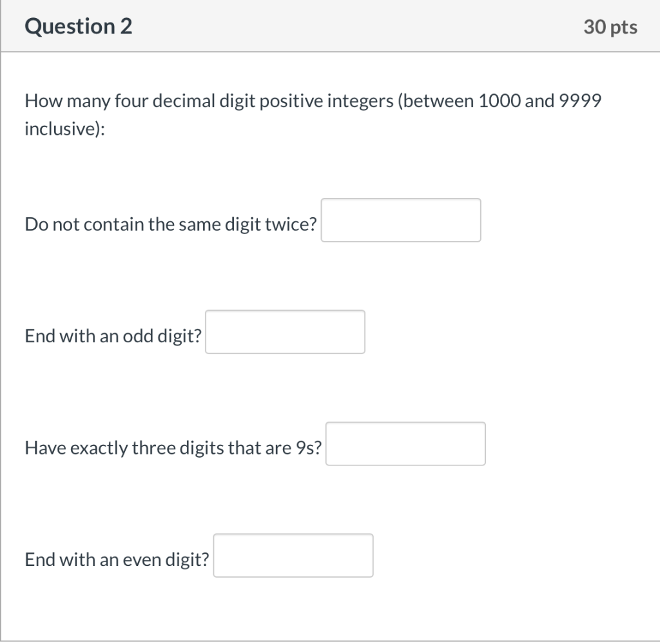660x644 pixels.
Task: Select the text 'End with an even digit?'
Action: point(116,560)
